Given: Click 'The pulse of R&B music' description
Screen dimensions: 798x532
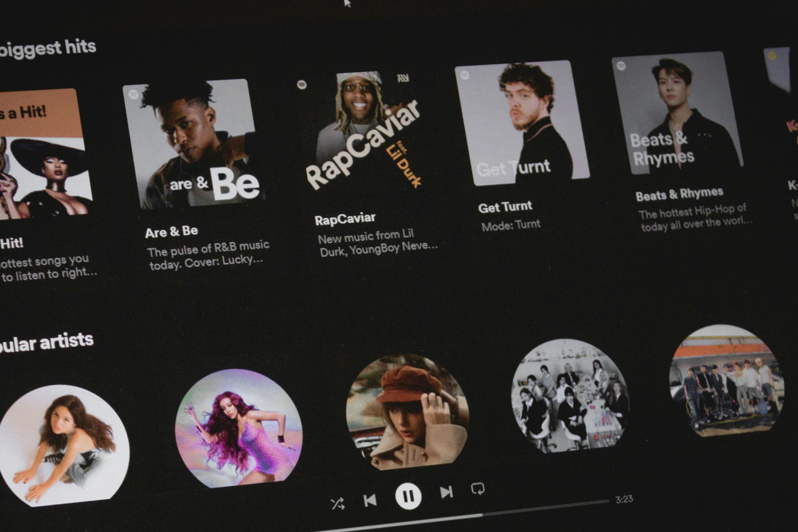Looking at the screenshot, I should tap(209, 256).
